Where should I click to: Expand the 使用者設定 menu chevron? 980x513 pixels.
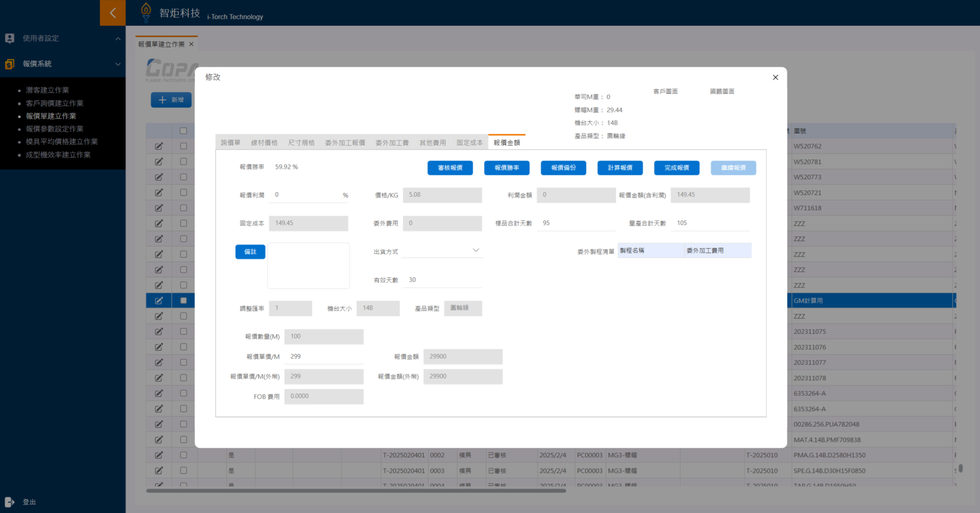(x=117, y=39)
